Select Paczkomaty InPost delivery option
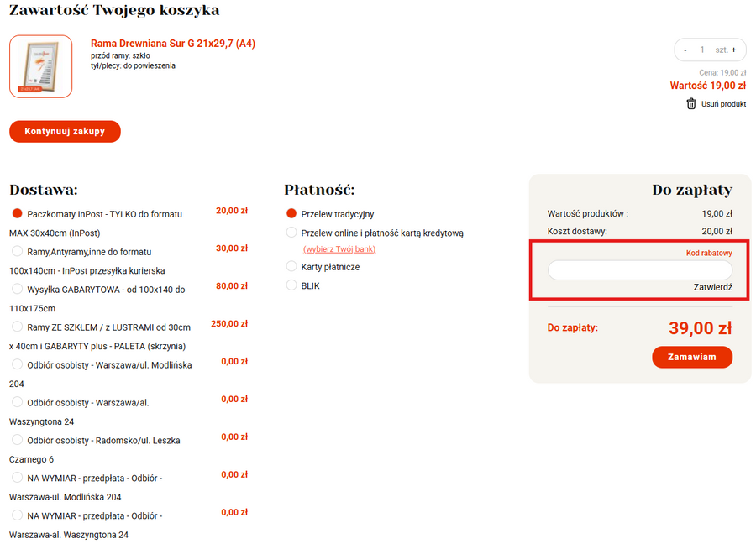756x544 pixels. pyautogui.click(x=17, y=214)
